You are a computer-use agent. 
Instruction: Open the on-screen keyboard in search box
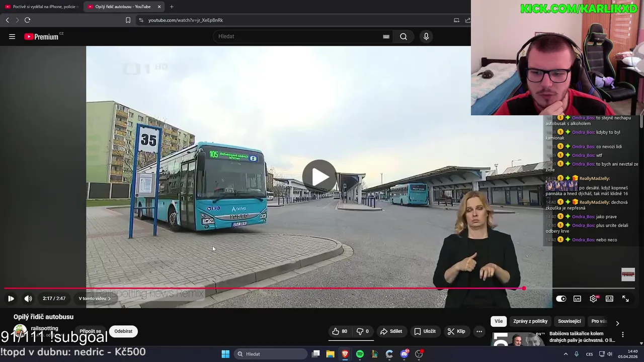pos(386,36)
